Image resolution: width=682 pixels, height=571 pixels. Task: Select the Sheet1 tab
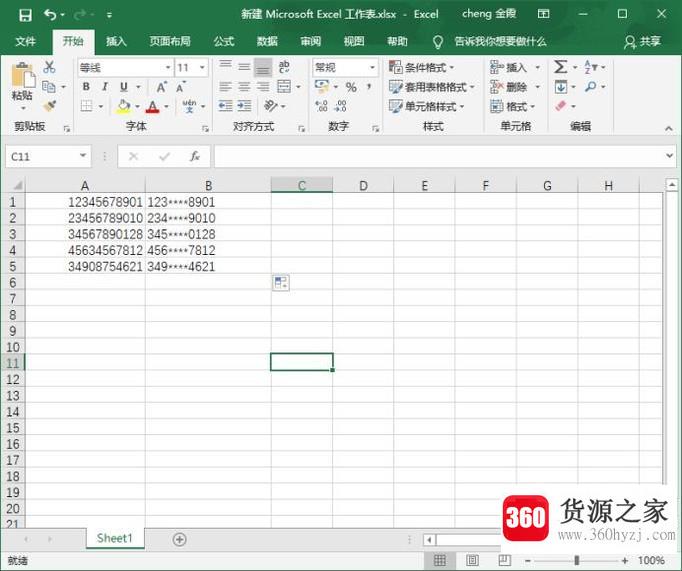pyautogui.click(x=114, y=538)
